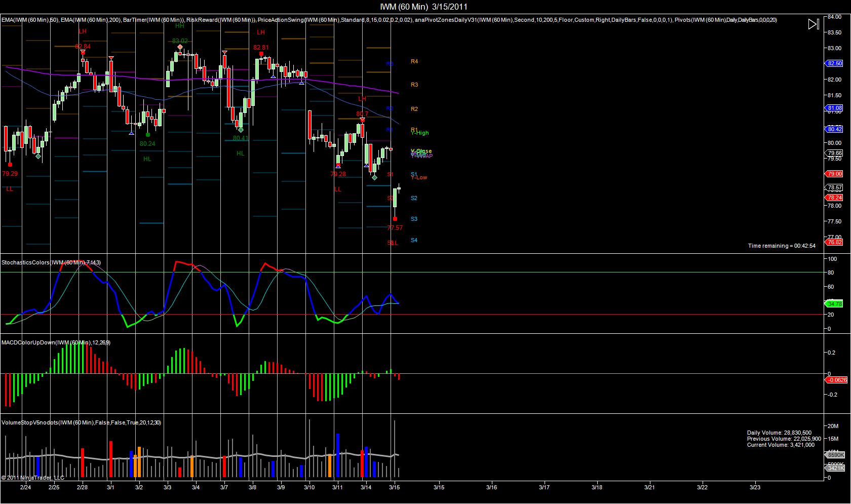
Task: Click the 77.57 swing low price label
Action: [x=395, y=228]
